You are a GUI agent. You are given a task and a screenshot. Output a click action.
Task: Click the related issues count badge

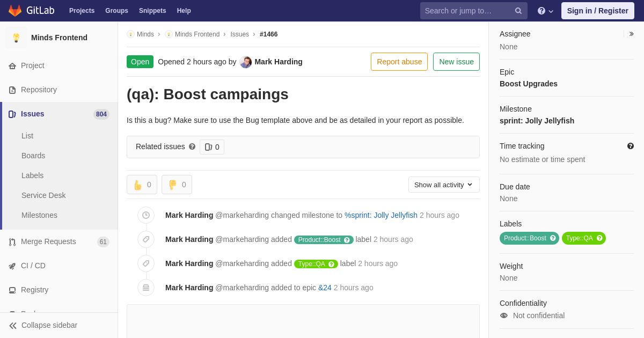[212, 147]
